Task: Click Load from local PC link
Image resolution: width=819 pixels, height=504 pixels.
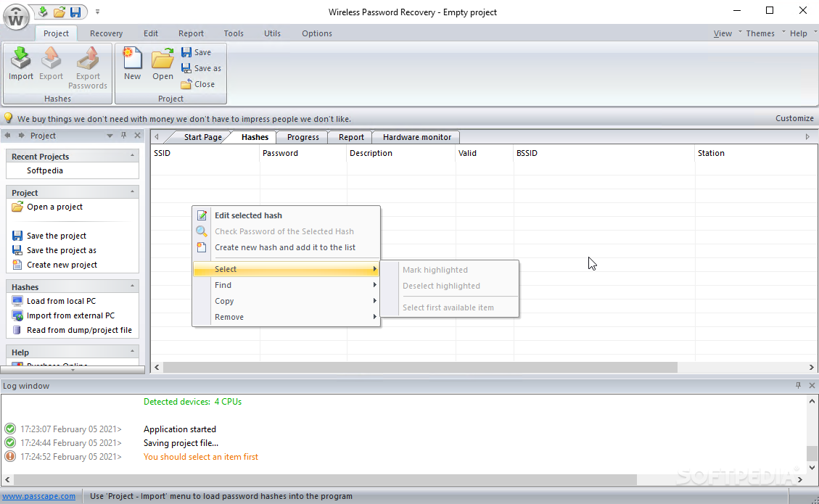Action: (x=61, y=301)
